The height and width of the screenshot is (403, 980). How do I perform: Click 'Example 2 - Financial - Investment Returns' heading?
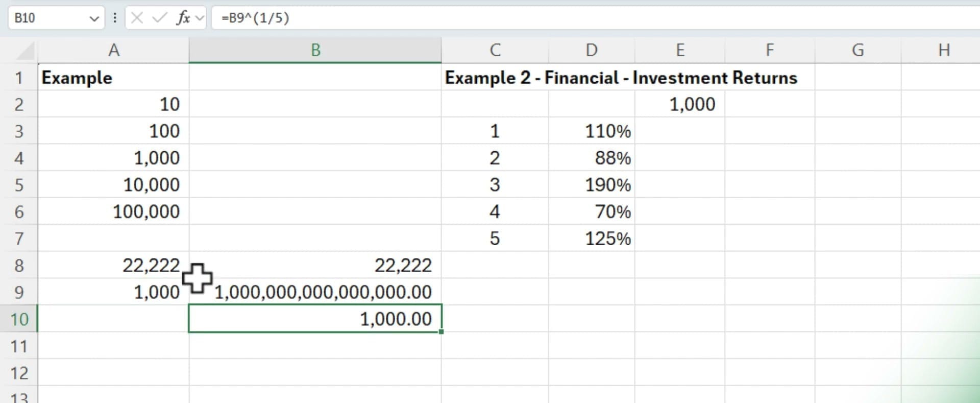click(x=621, y=78)
